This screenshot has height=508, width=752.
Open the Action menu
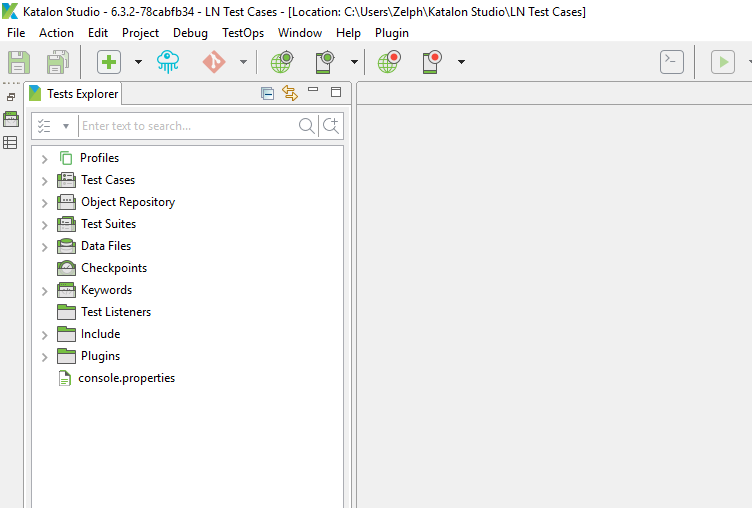[56, 33]
